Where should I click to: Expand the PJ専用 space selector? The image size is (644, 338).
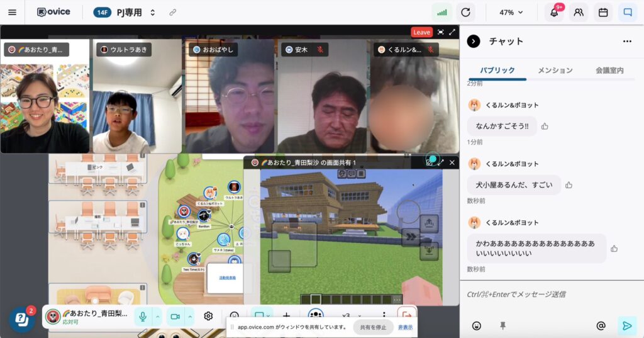point(152,13)
